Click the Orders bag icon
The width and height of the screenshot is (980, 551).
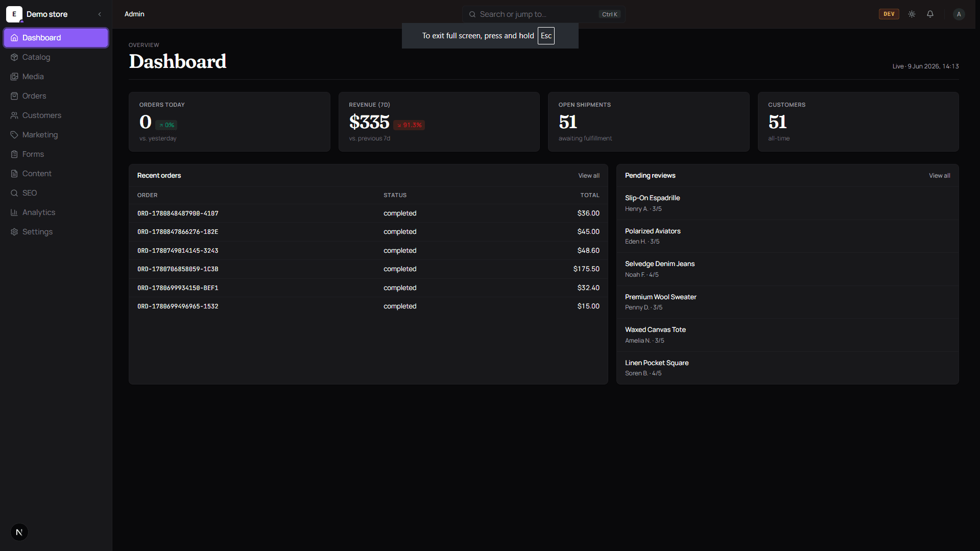14,96
